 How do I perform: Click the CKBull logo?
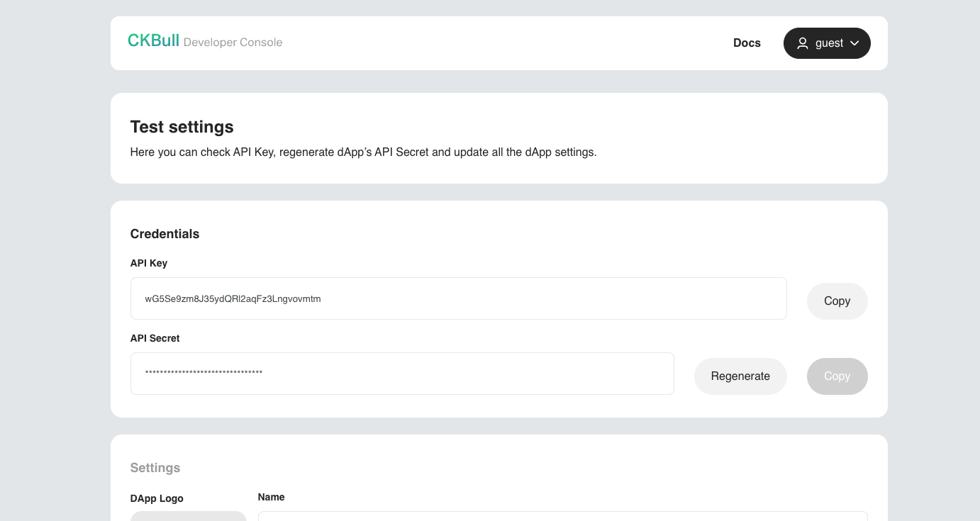point(153,41)
